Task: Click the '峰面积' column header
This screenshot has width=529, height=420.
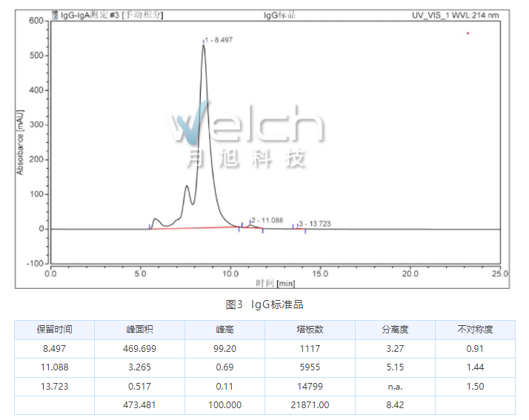Action: (x=140, y=329)
